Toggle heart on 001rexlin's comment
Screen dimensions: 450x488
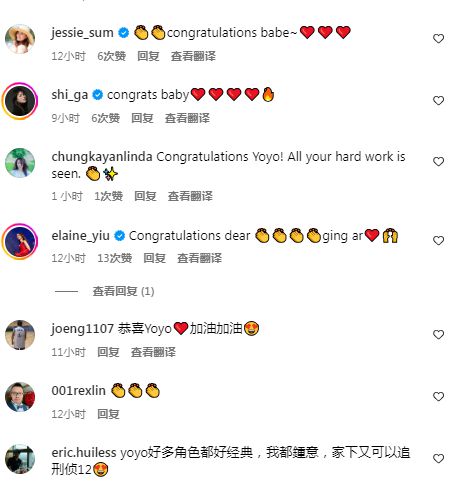click(x=438, y=396)
